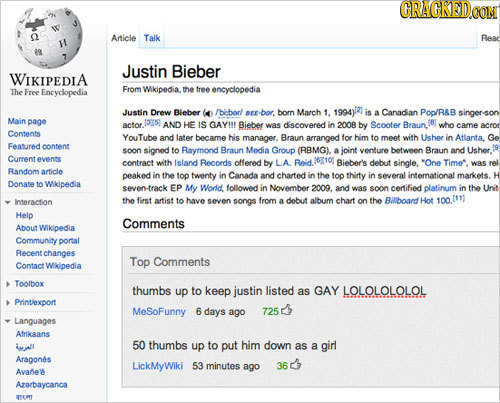Select Afrikaans language link
The height and width of the screenshot is (403, 500).
[33, 334]
